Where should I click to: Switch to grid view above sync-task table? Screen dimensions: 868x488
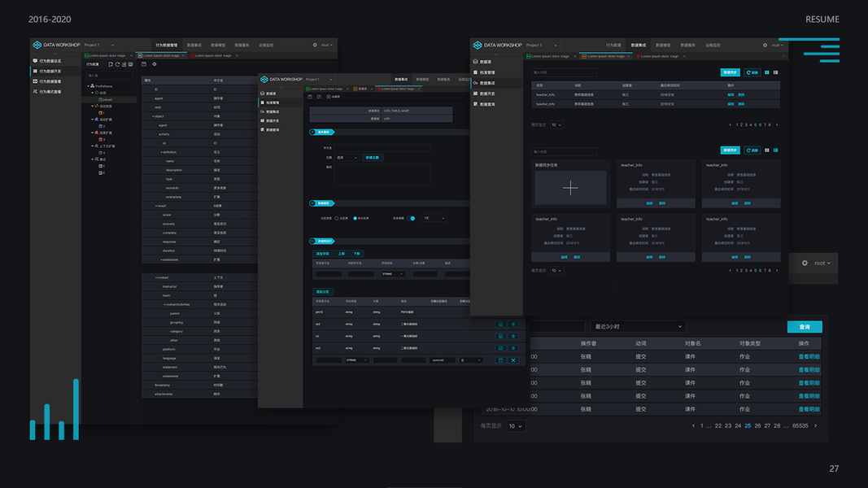click(766, 72)
